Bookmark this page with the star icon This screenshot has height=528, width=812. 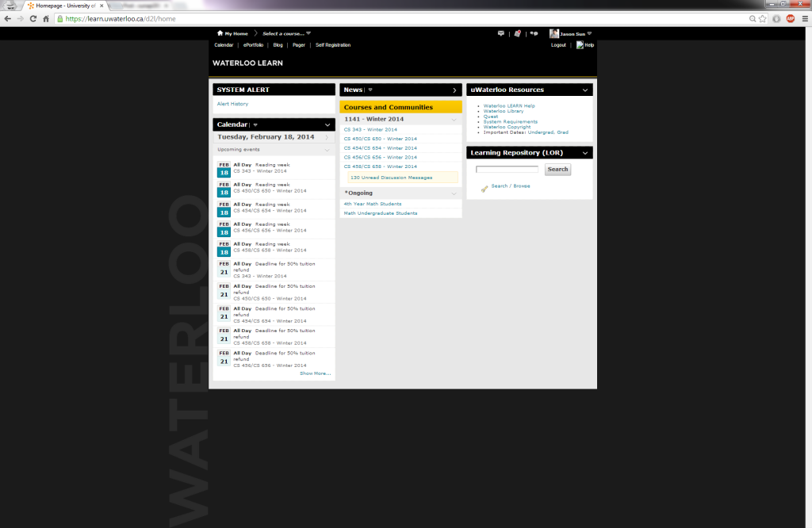point(763,18)
